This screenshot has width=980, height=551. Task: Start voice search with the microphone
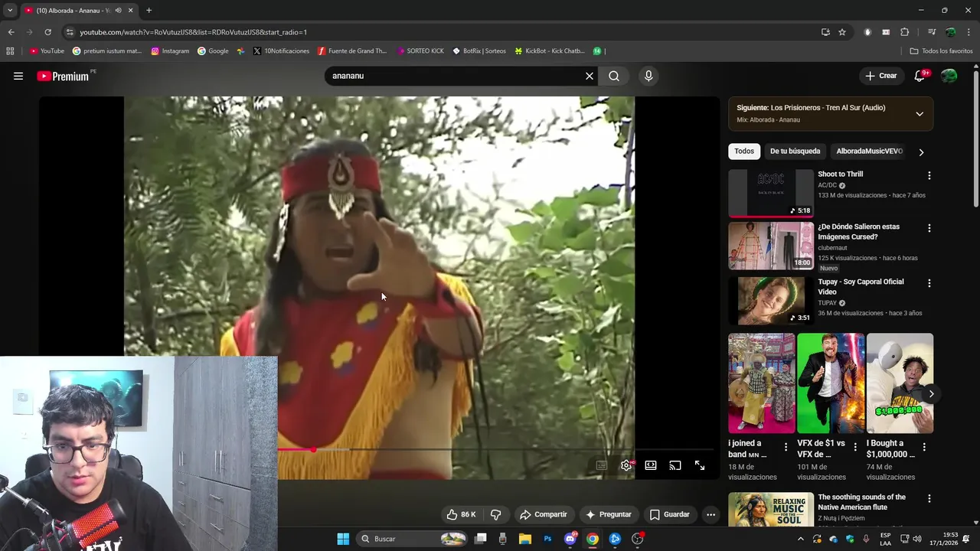(x=648, y=76)
